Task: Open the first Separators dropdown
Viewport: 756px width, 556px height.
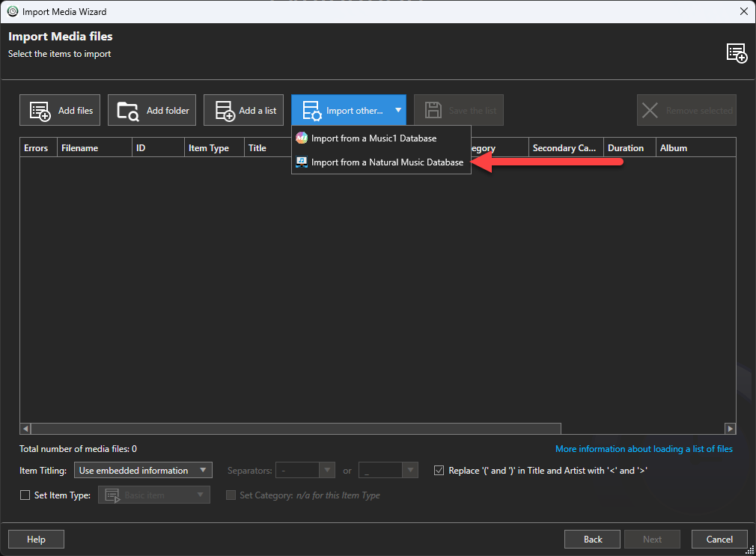Action: [305, 470]
